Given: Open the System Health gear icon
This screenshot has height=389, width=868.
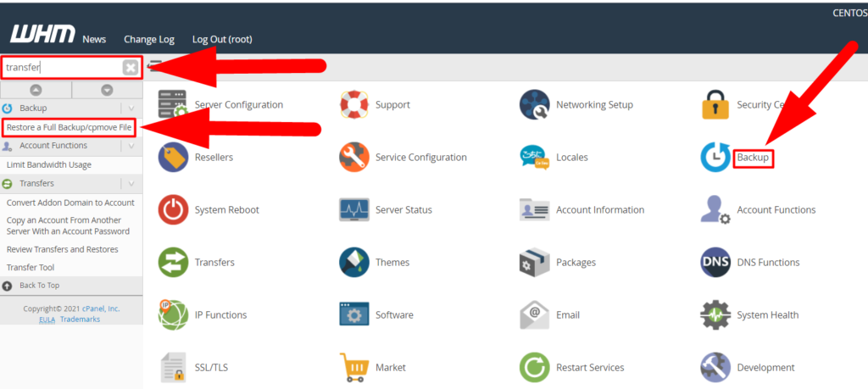Looking at the screenshot, I should click(715, 315).
